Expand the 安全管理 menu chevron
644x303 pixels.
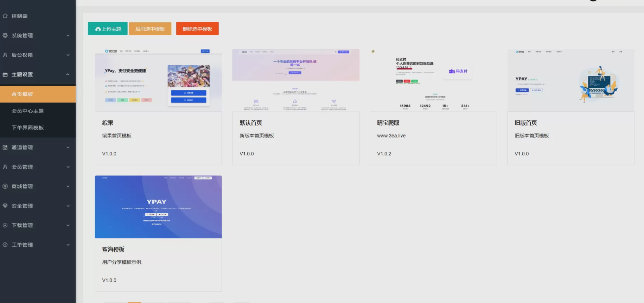click(68, 206)
